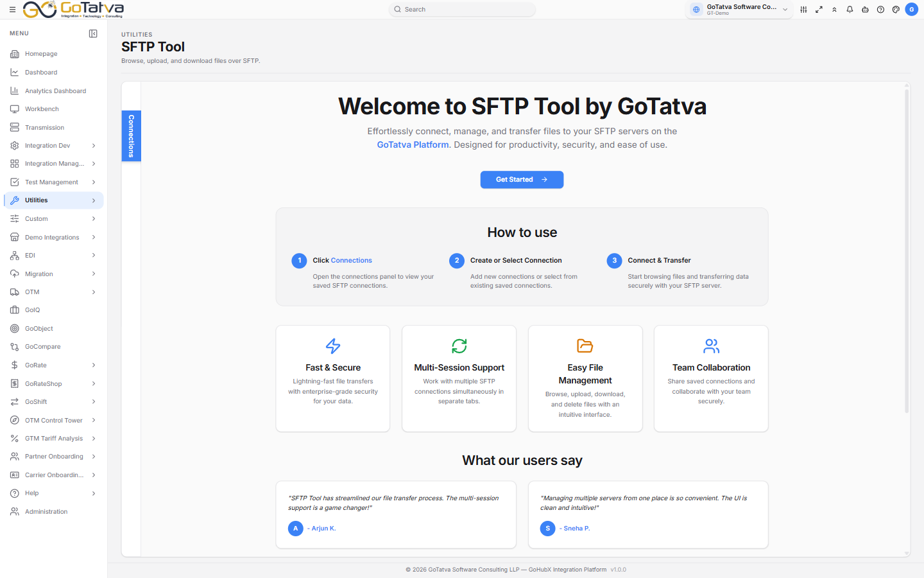
Task: Open the GoTatva Software company dropdown
Action: (739, 10)
